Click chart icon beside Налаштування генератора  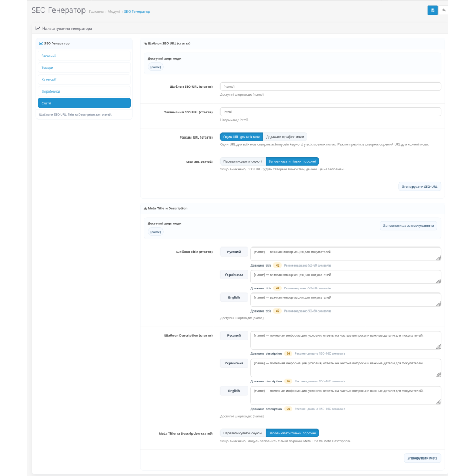tap(38, 28)
